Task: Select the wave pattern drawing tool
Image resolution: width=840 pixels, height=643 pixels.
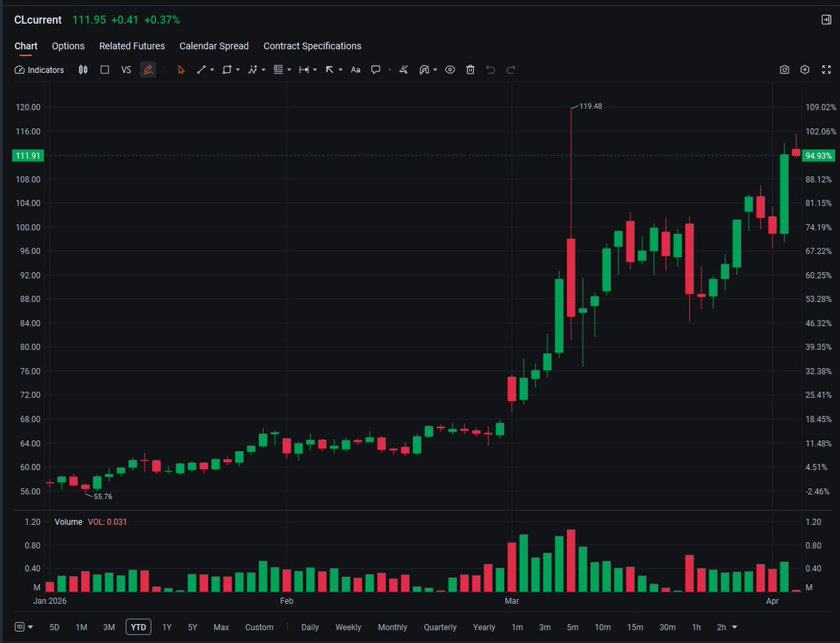Action: pyautogui.click(x=253, y=70)
